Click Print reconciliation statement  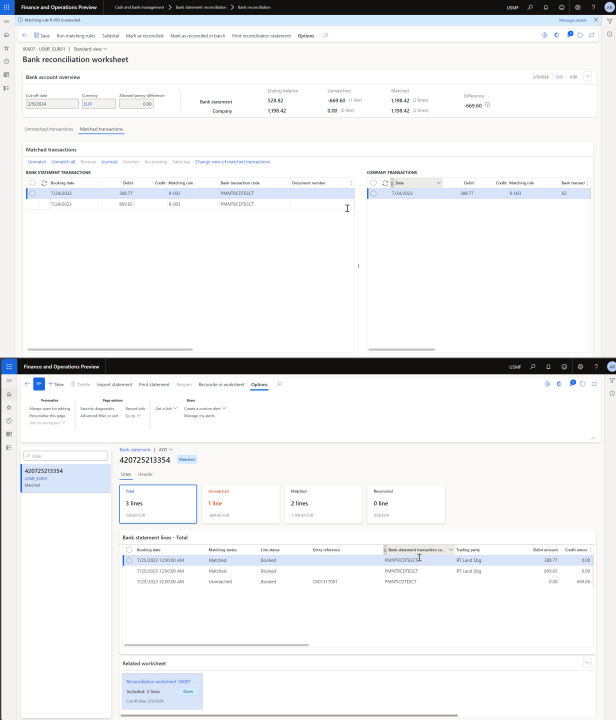coord(261,36)
